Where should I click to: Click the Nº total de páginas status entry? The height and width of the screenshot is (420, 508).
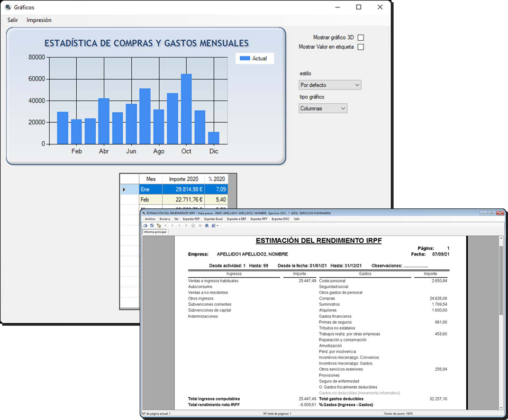(277, 414)
